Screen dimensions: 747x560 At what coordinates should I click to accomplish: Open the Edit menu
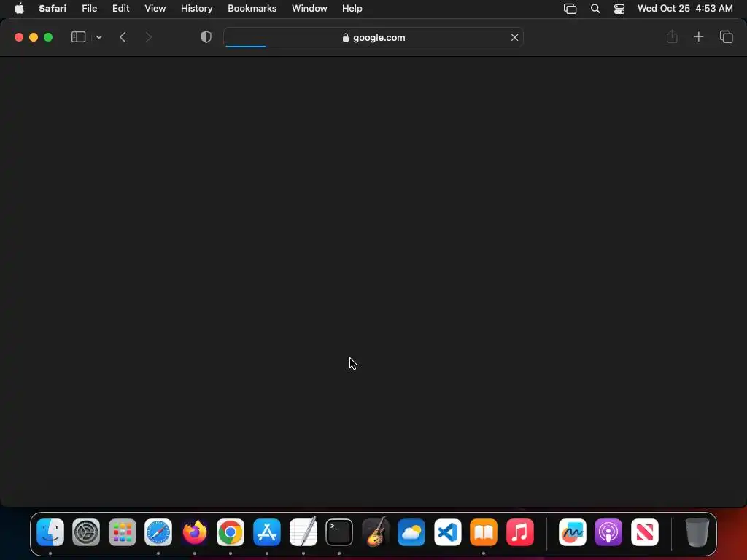[120, 9]
